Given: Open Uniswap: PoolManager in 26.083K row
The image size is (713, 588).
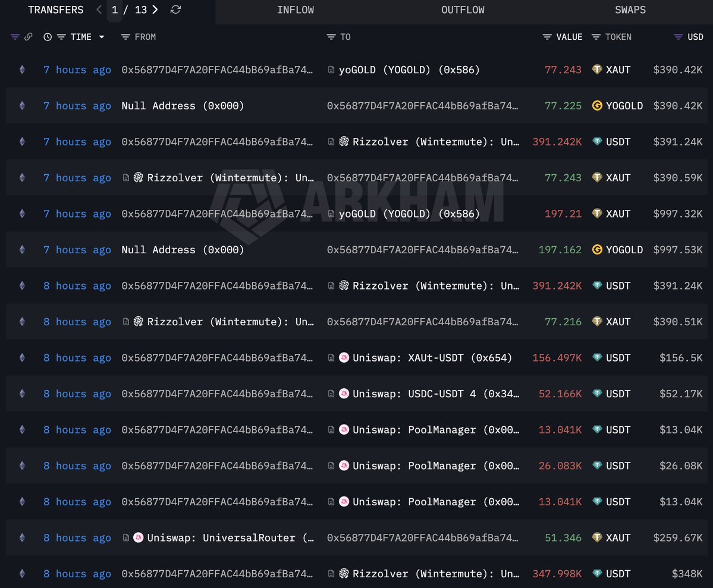Looking at the screenshot, I should click(x=436, y=466).
